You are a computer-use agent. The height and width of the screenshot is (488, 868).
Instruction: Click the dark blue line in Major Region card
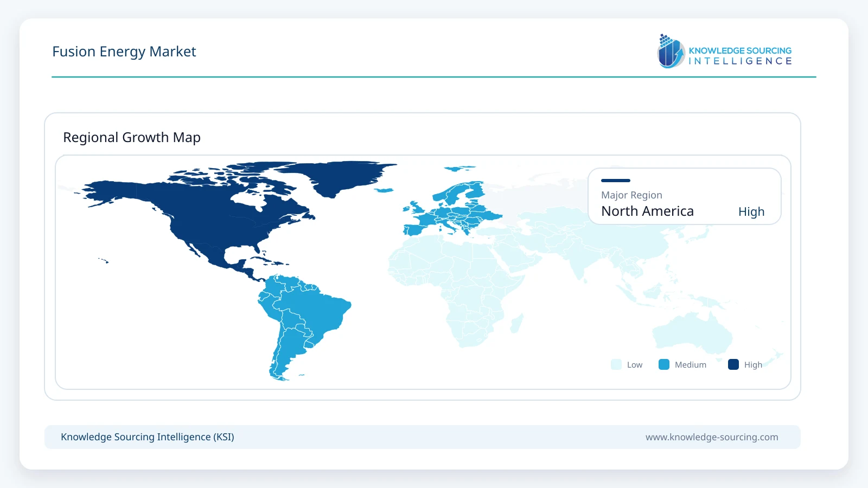(616, 181)
